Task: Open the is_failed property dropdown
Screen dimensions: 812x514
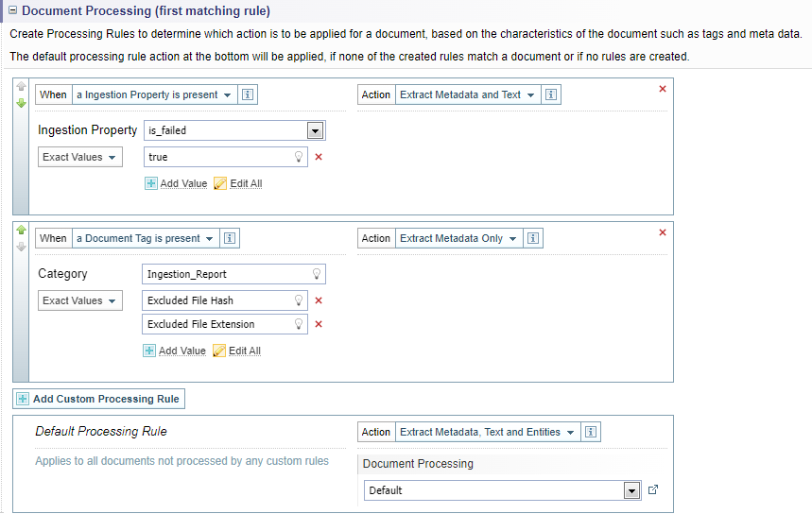Action: click(316, 130)
